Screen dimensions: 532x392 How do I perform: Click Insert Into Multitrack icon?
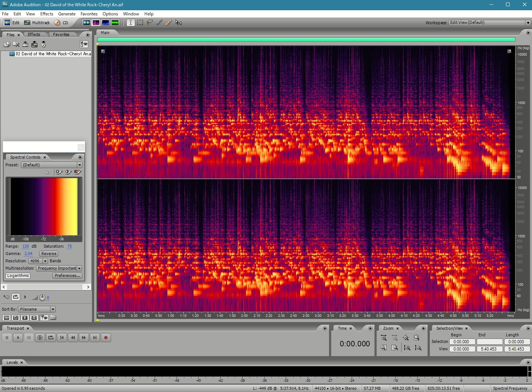point(34,44)
